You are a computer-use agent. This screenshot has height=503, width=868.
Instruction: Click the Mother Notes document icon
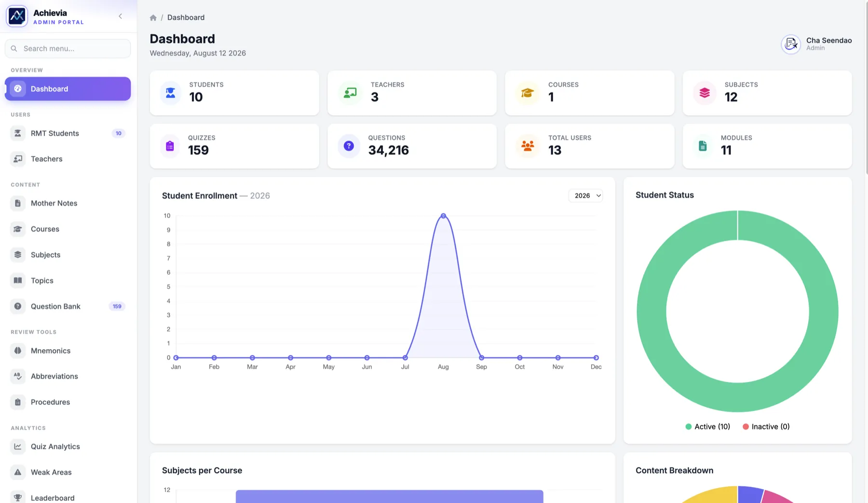[18, 203]
